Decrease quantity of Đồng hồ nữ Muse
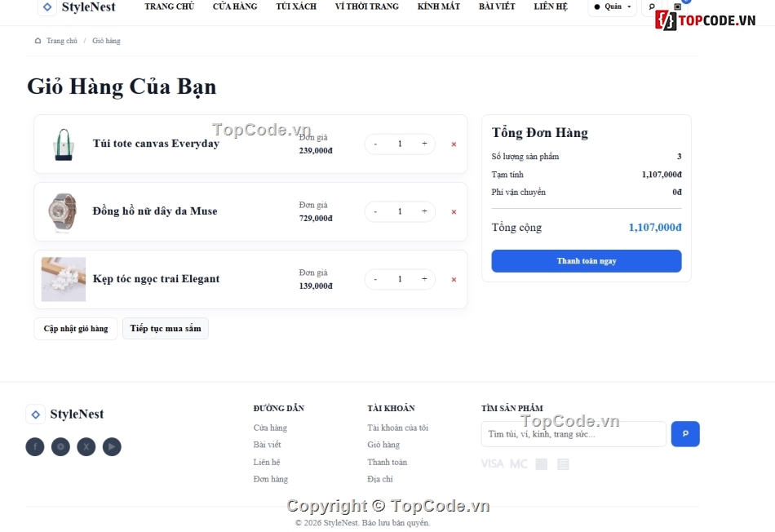Viewport: 775px width, 532px height. tap(375, 211)
